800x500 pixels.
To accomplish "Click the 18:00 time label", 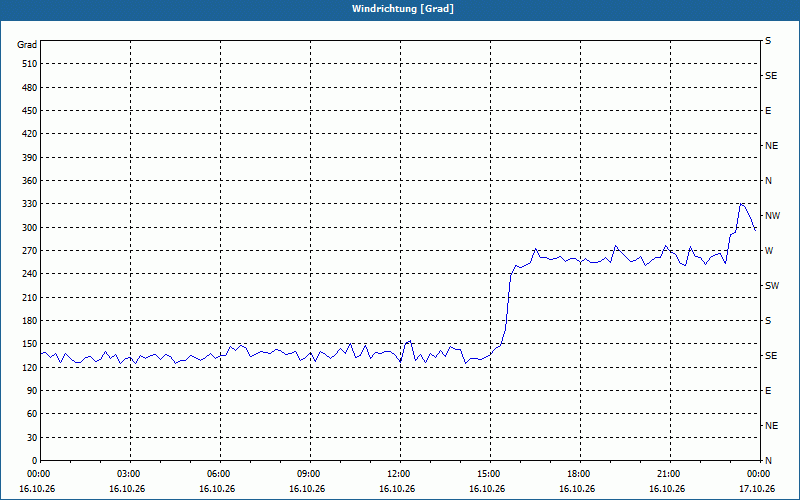I will pos(580,474).
